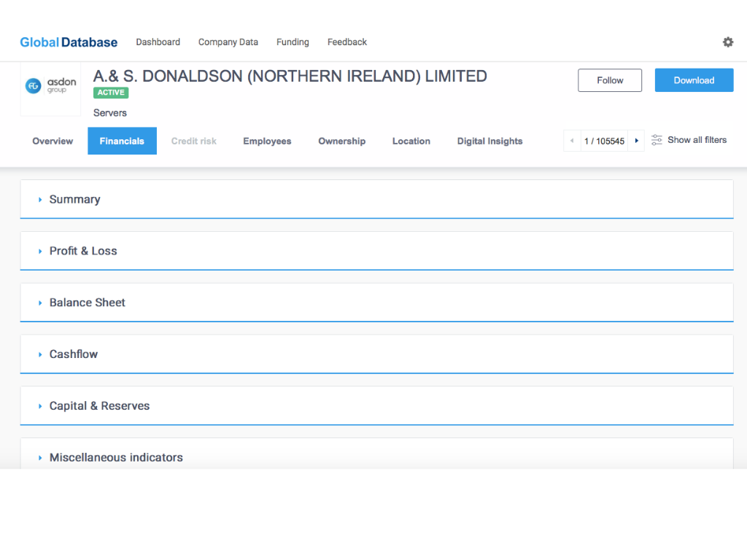
Task: Open the Ownership tab
Action: click(341, 141)
